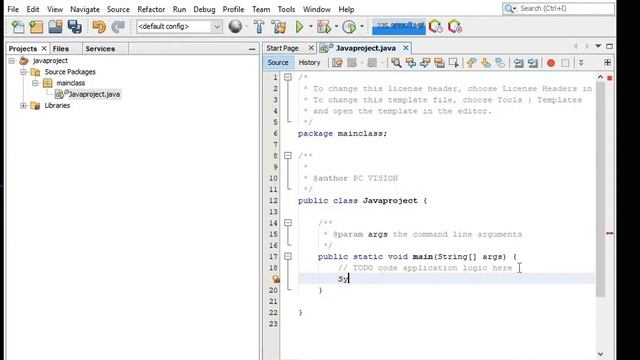This screenshot has height=360, width=640.
Task: Collapse the Javadoc fold on line 8
Action: coord(288,156)
